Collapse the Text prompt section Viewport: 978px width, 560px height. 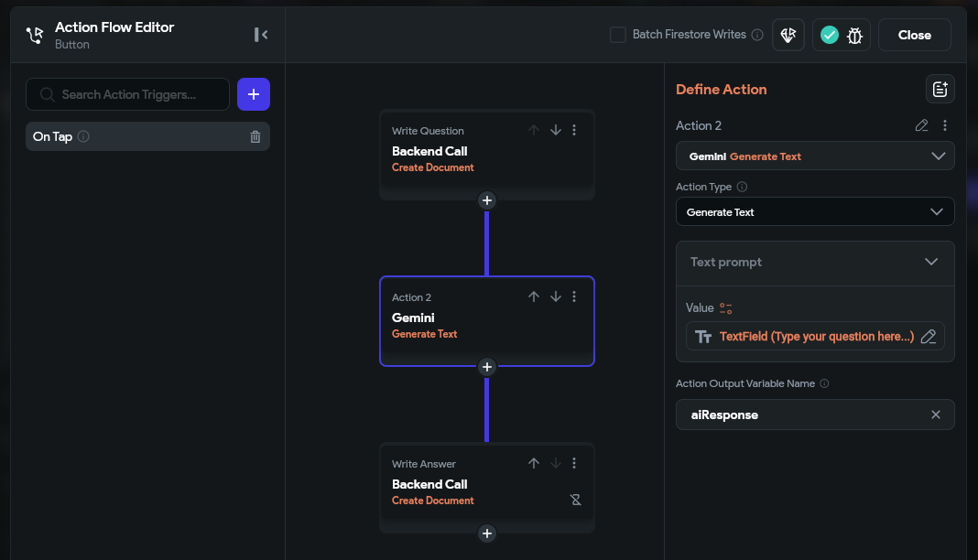coord(931,262)
